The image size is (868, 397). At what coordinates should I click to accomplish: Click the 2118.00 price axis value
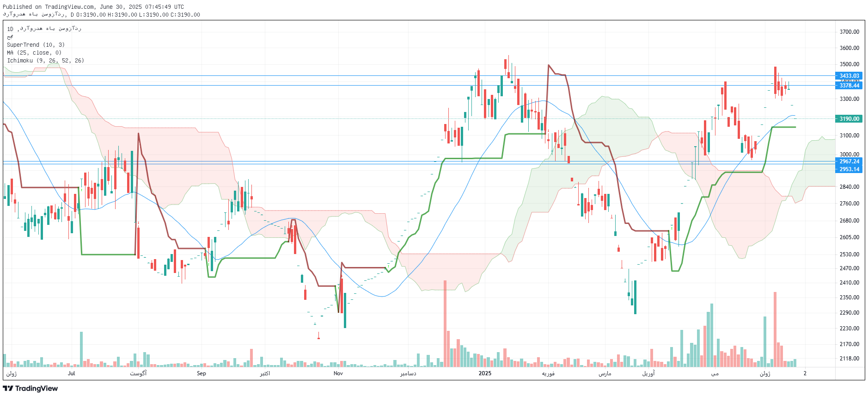coord(850,359)
